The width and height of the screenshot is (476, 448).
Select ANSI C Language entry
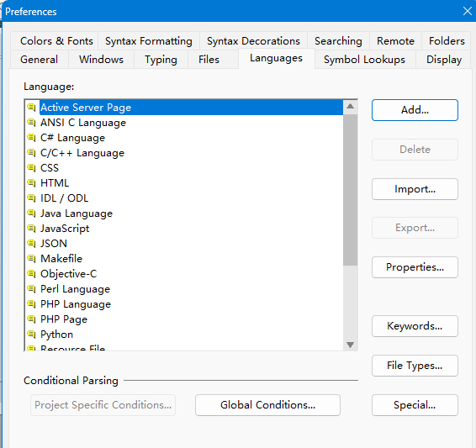[184, 123]
